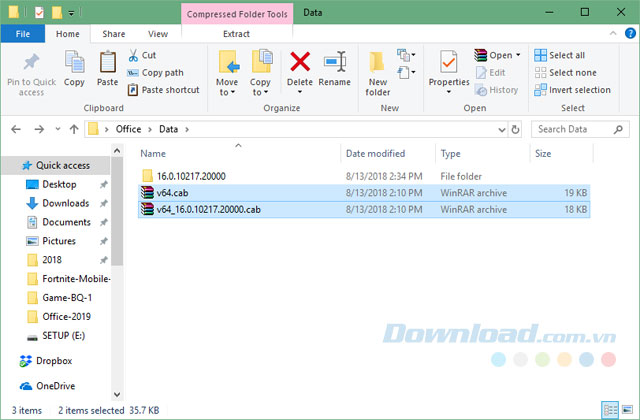Go back with the back arrow
This screenshot has height=420, width=640.
tap(16, 129)
